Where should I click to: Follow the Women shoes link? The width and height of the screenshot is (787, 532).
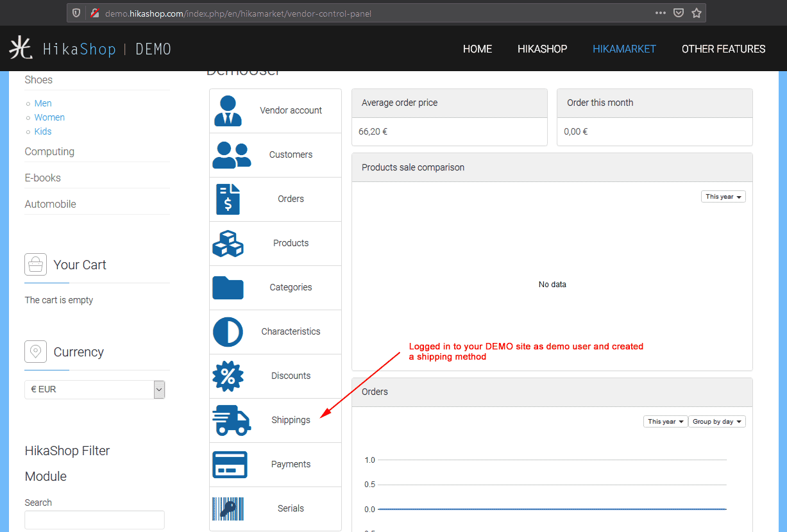point(49,117)
